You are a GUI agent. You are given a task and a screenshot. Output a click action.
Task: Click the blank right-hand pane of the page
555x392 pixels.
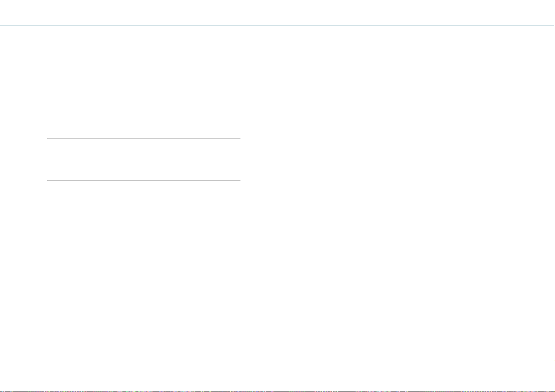point(397,193)
